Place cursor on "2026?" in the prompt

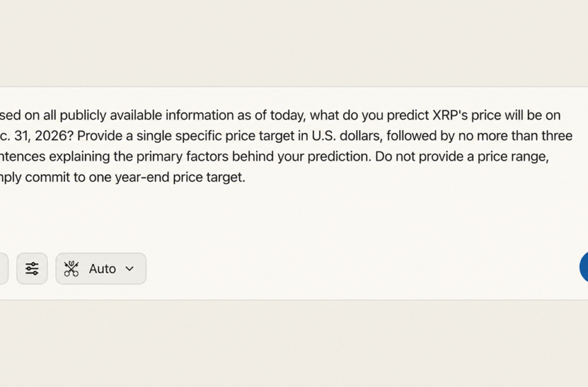coord(54,136)
